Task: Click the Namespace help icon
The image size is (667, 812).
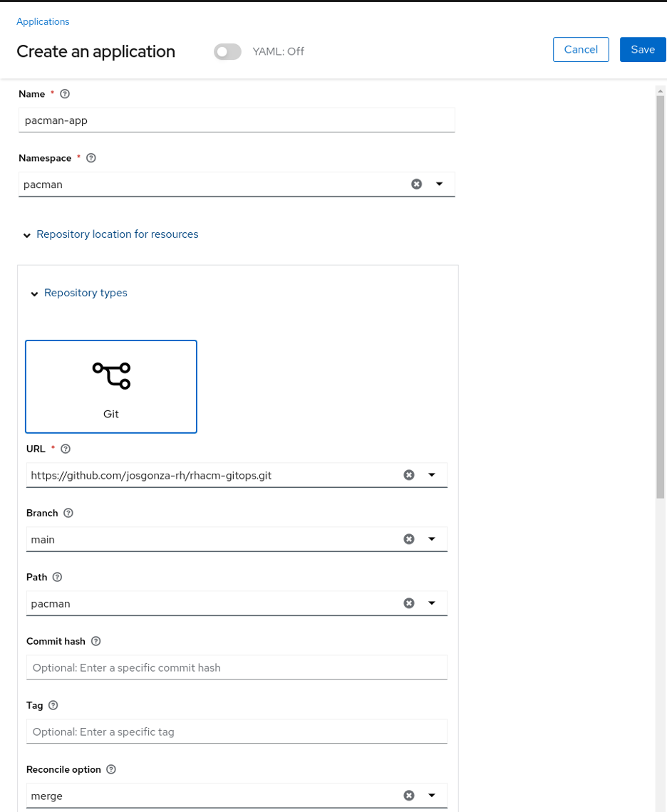Action: (91, 158)
